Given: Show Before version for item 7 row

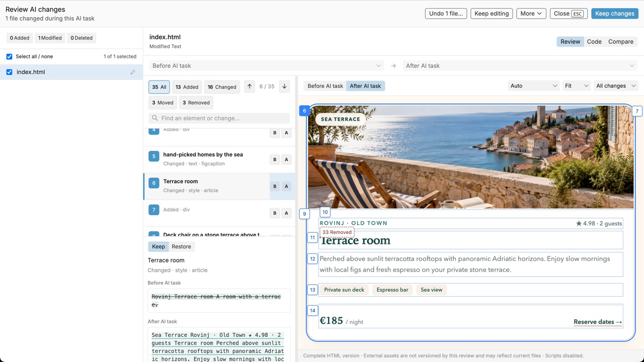Looking at the screenshot, I should click(x=275, y=213).
